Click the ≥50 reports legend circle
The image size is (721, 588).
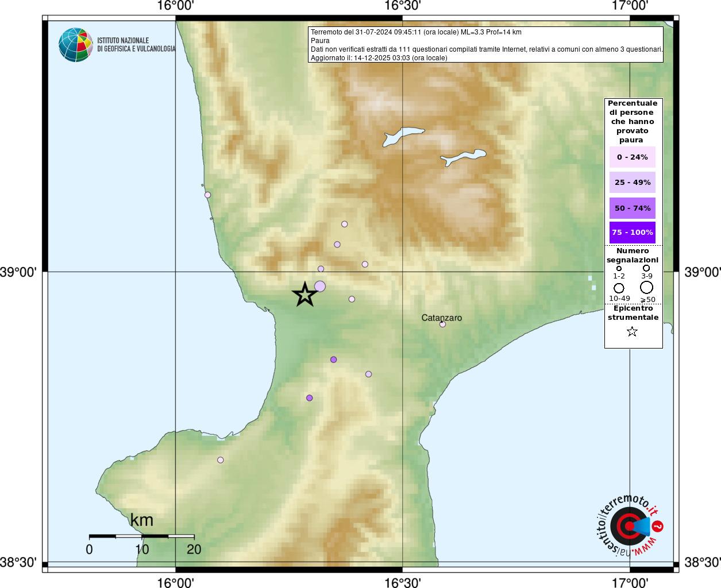click(x=647, y=287)
